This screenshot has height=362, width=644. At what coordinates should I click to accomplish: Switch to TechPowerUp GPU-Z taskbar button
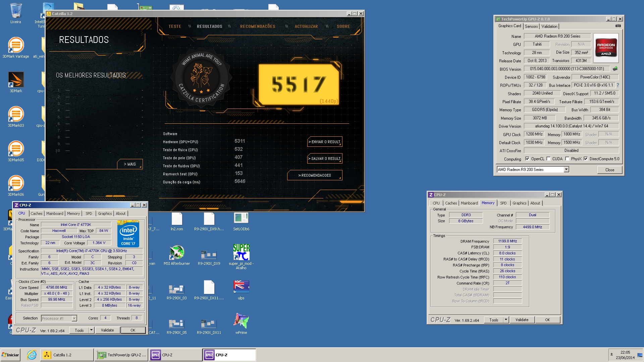point(121,355)
